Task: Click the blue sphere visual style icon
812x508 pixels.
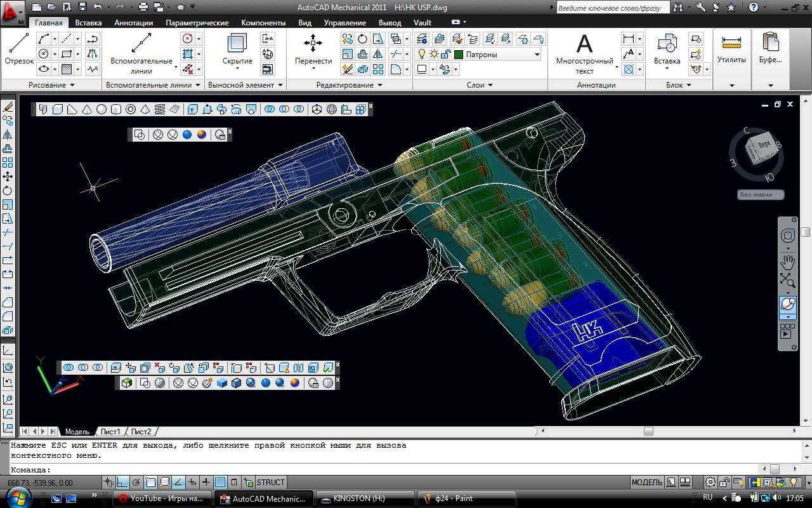Action: (187, 135)
